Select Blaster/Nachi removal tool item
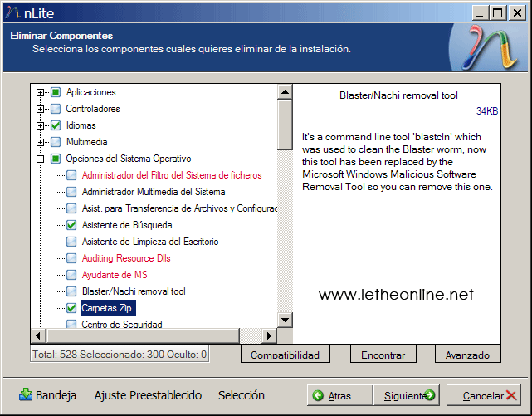This screenshot has height=416, width=532. pyautogui.click(x=134, y=291)
